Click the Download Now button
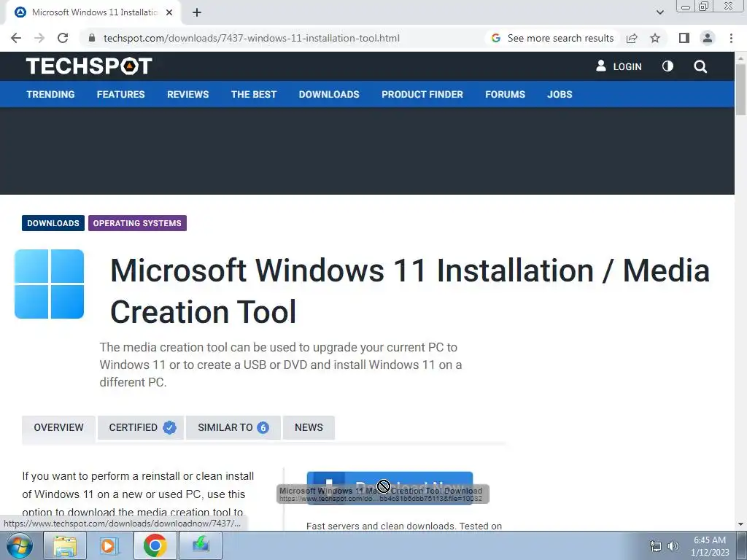Screen dimensions: 747x560 390,487
